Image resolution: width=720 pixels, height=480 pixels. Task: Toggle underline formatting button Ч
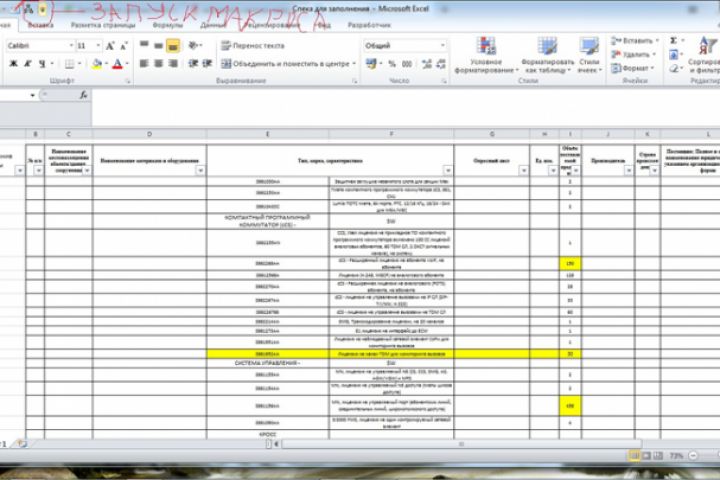click(x=42, y=64)
